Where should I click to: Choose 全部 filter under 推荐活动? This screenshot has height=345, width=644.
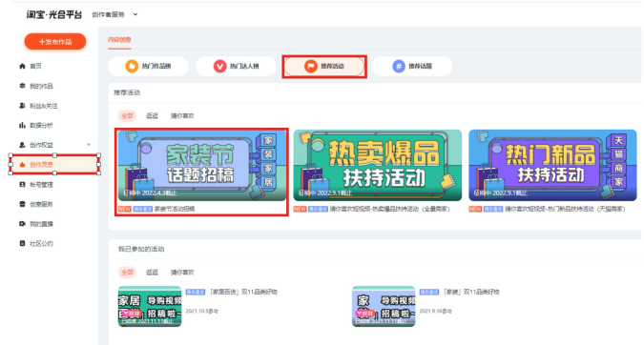[127, 116]
